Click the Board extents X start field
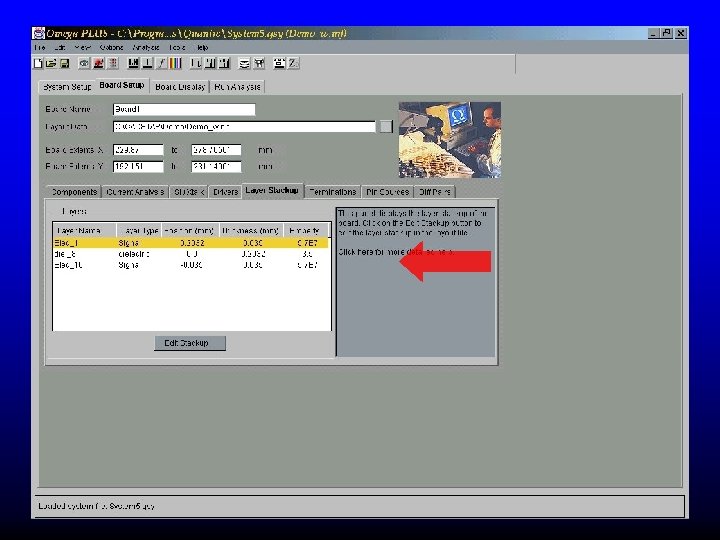This screenshot has width=720, height=540. click(x=138, y=150)
